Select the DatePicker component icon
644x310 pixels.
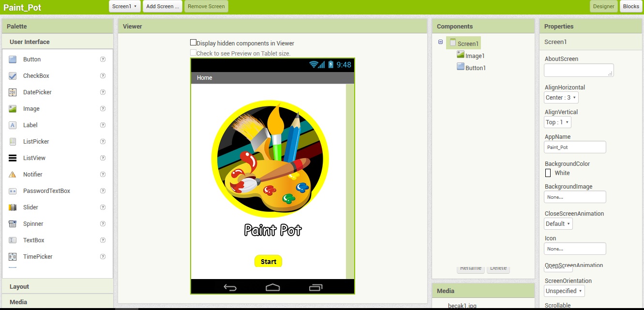pos(14,92)
